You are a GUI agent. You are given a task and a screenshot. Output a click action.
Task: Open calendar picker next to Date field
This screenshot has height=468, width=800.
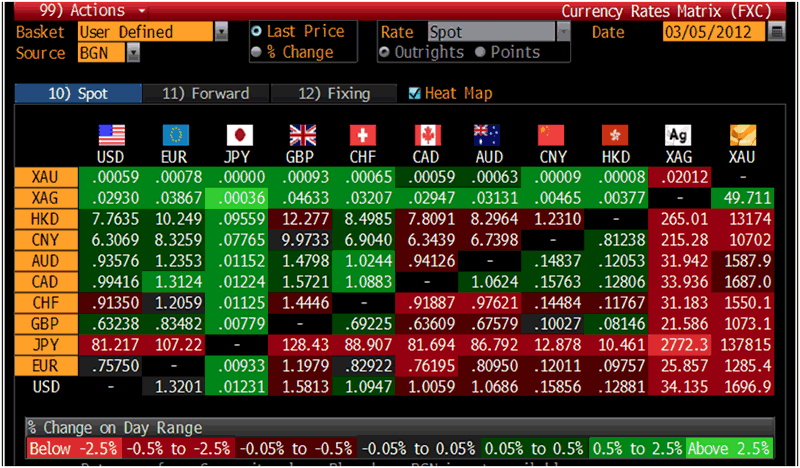[778, 32]
